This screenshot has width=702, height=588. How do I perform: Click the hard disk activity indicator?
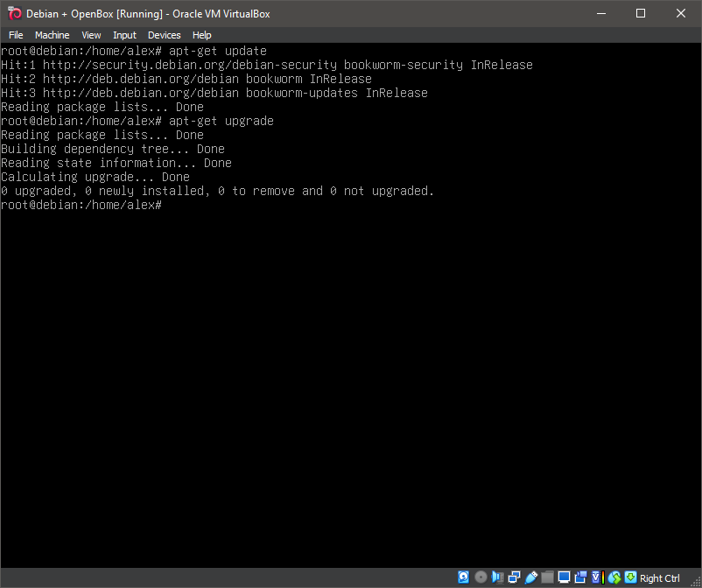464,577
